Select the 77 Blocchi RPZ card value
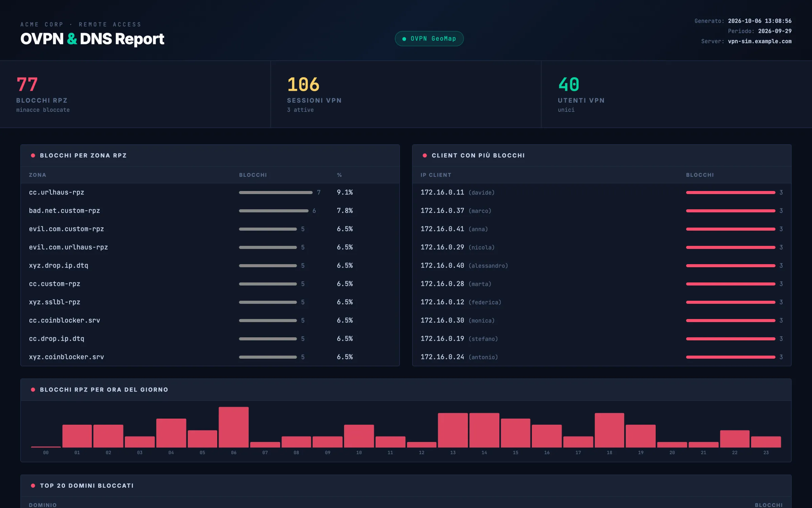The height and width of the screenshot is (508, 812). pyautogui.click(x=27, y=84)
